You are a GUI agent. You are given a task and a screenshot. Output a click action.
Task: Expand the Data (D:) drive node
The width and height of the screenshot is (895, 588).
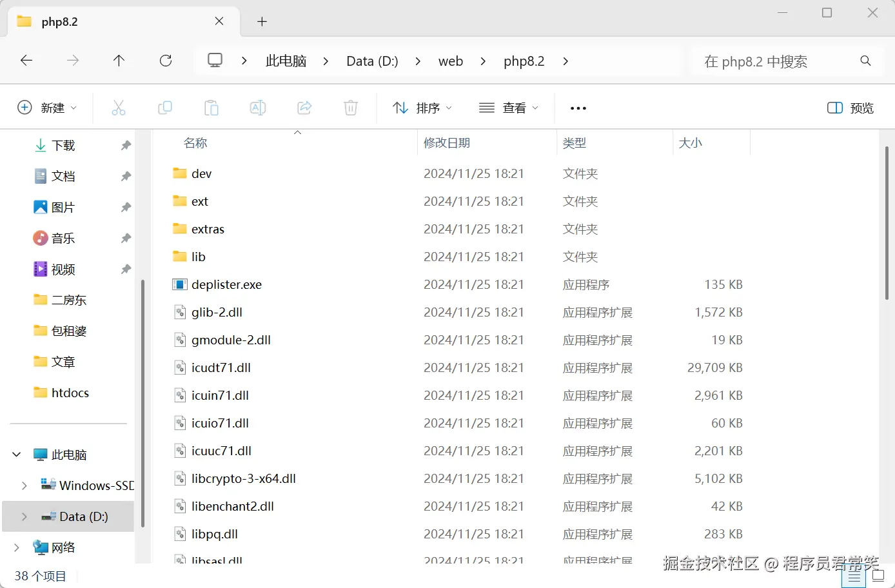click(x=25, y=516)
